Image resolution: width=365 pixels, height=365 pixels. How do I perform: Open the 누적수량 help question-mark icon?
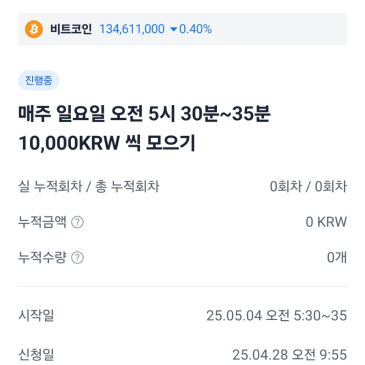pyautogui.click(x=78, y=257)
